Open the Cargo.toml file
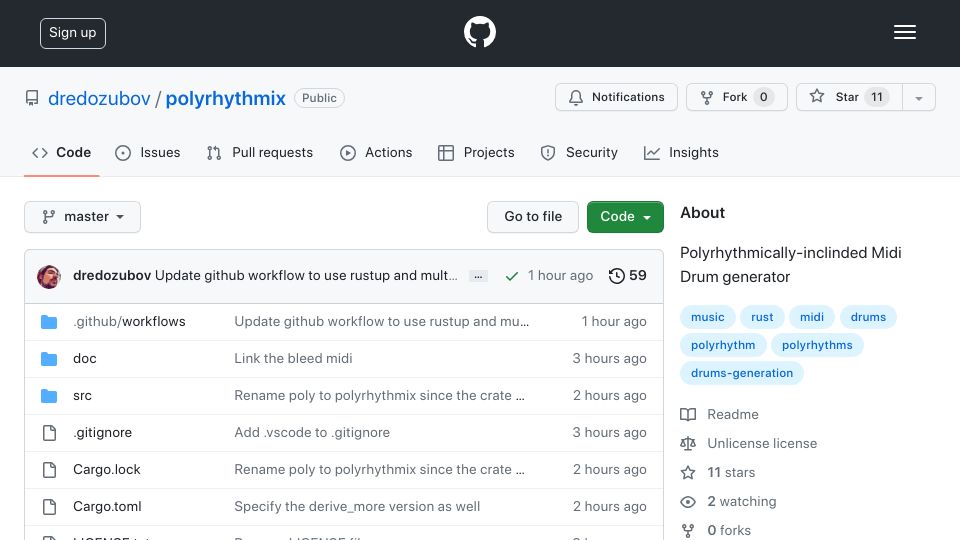Image resolution: width=960 pixels, height=540 pixels. click(x=107, y=506)
